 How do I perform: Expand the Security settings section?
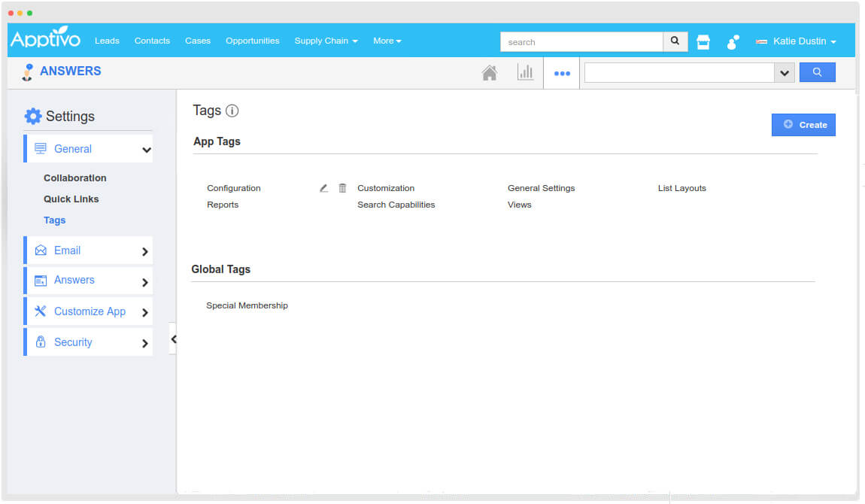88,342
